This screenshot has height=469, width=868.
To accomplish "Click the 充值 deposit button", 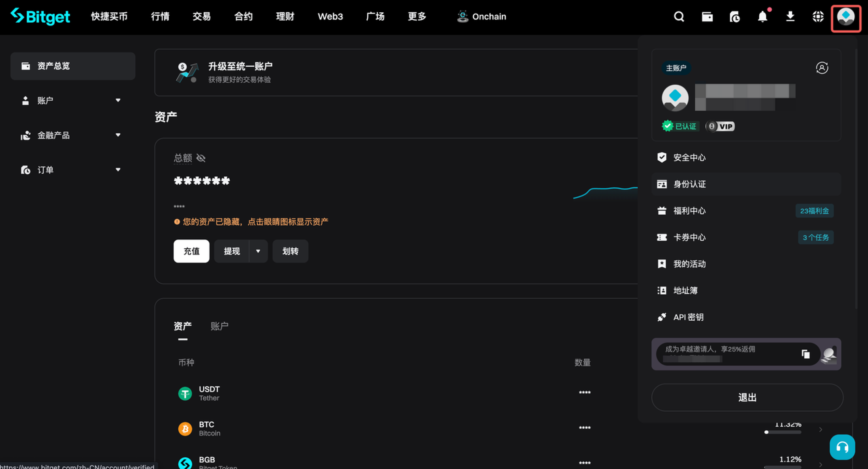I will coord(191,251).
